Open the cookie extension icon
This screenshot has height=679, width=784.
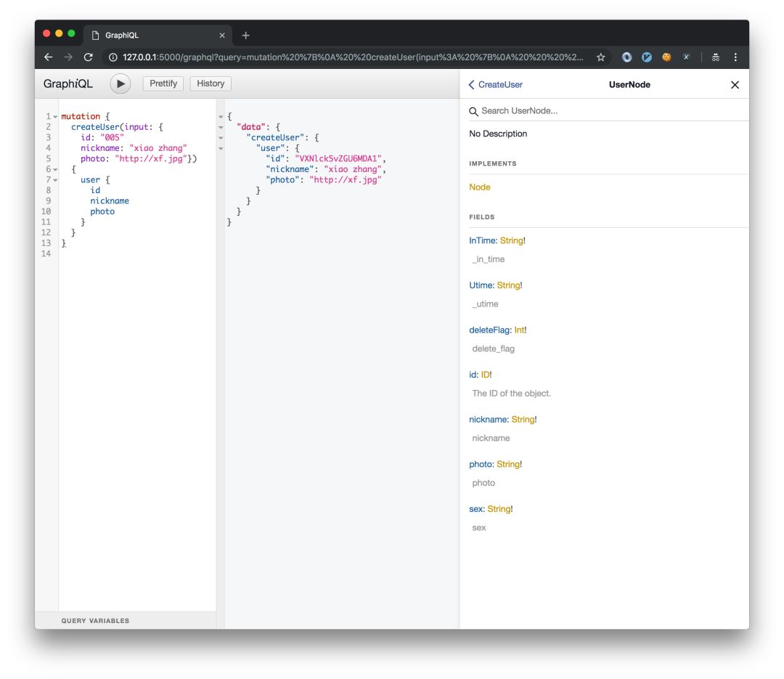666,57
